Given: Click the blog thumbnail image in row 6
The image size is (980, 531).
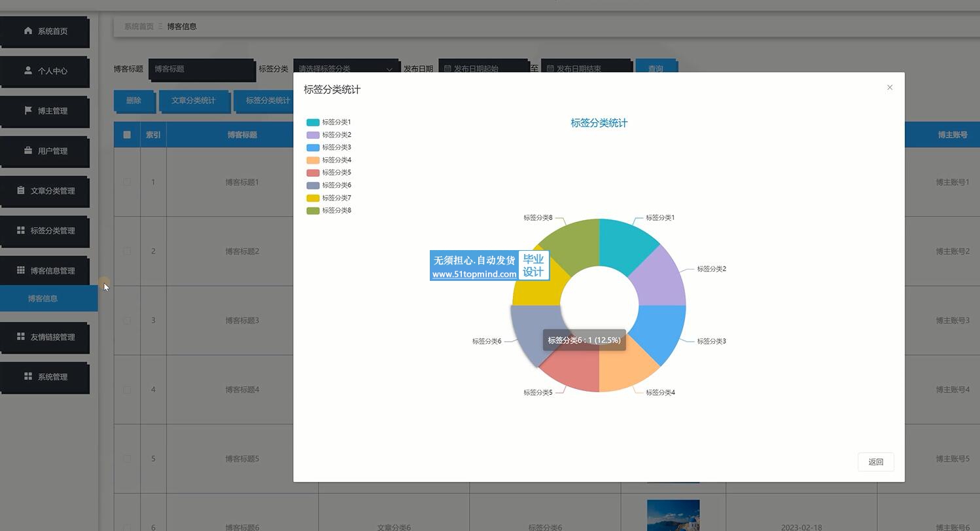Looking at the screenshot, I should coord(673,515).
